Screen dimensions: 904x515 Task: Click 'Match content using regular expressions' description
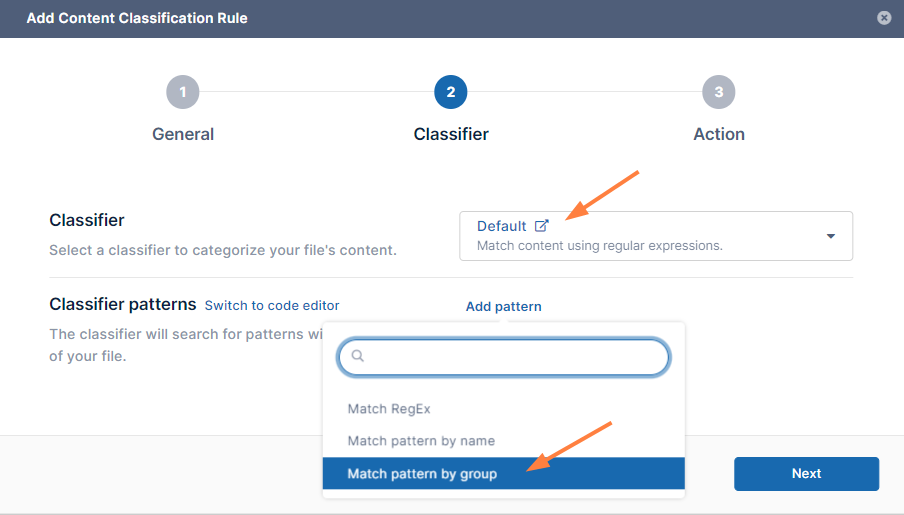click(599, 245)
